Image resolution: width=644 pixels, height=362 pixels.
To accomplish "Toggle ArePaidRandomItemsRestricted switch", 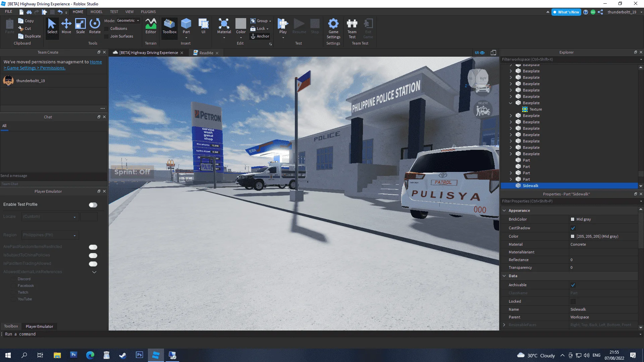I will (93, 247).
